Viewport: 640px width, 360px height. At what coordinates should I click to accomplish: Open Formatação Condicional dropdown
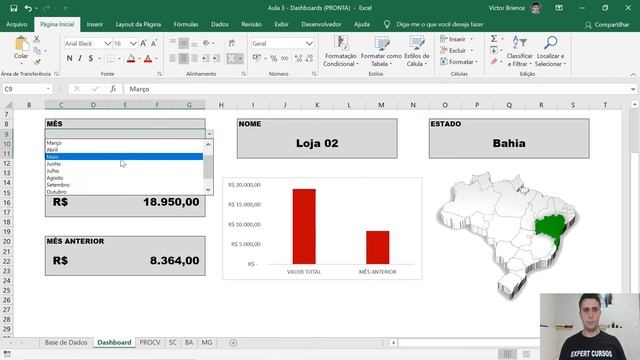pos(340,51)
